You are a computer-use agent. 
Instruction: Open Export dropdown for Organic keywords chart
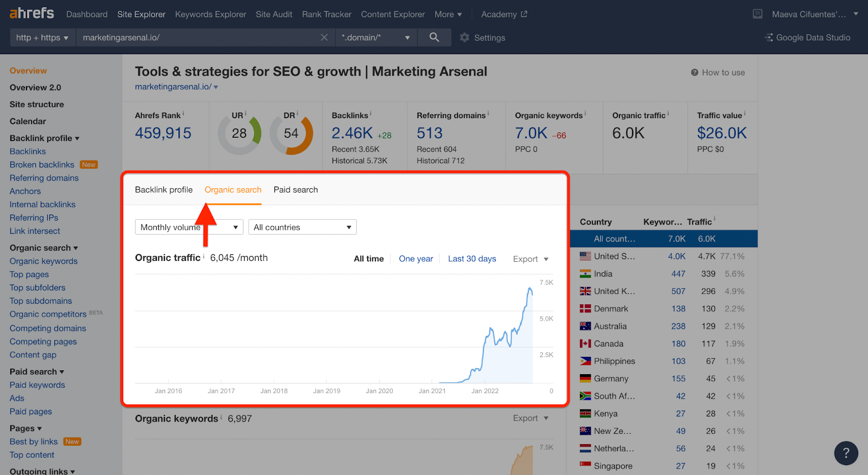click(531, 418)
